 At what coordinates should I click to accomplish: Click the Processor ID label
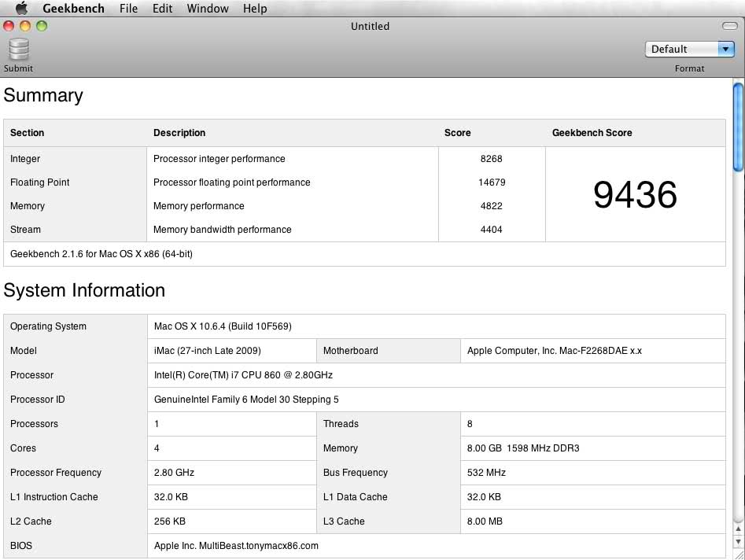point(38,400)
